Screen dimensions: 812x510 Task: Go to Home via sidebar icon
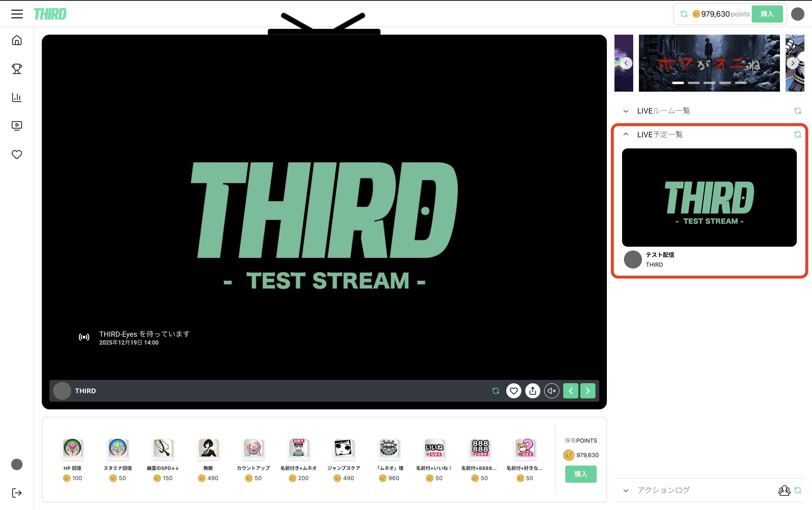pos(17,40)
